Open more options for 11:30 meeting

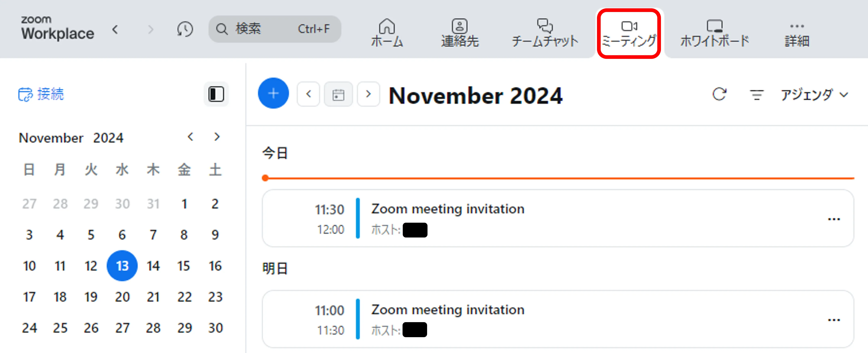pos(834,219)
